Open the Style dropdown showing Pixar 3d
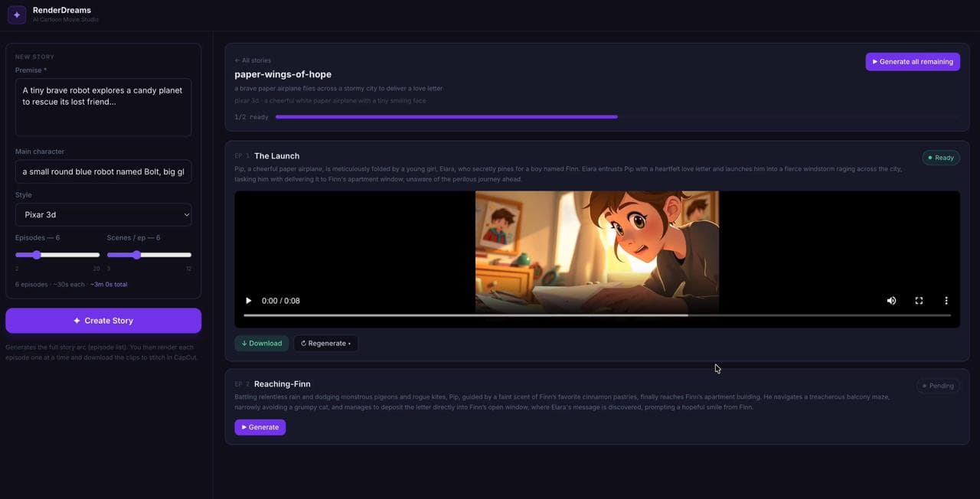 (x=103, y=214)
